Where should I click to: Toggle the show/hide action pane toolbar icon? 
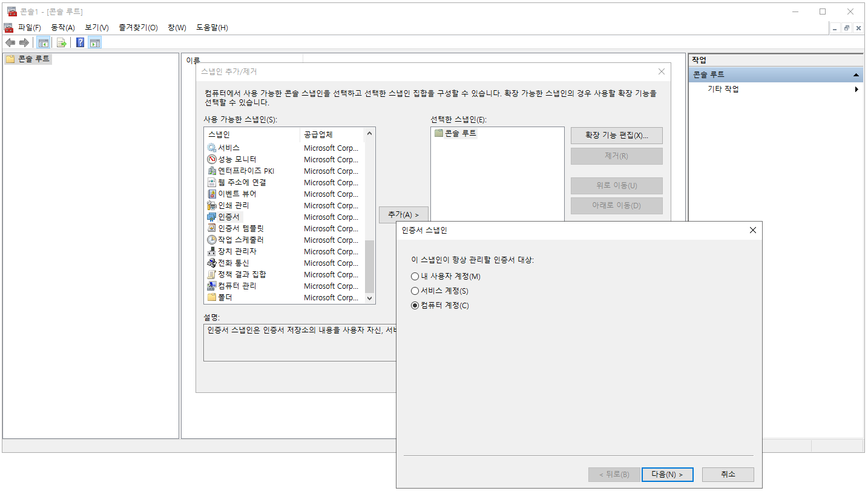(x=94, y=42)
